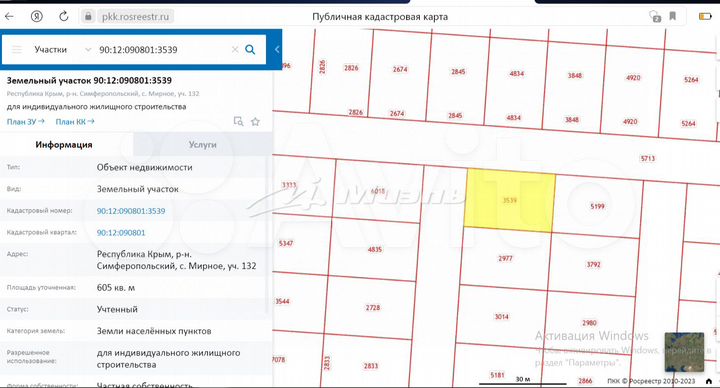Click parcel 2833 on the map
Viewport: 720px width, 388px height.
pos(371,366)
